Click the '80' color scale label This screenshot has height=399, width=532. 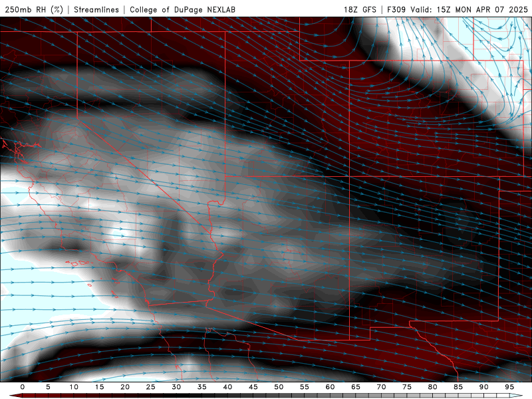(432, 387)
